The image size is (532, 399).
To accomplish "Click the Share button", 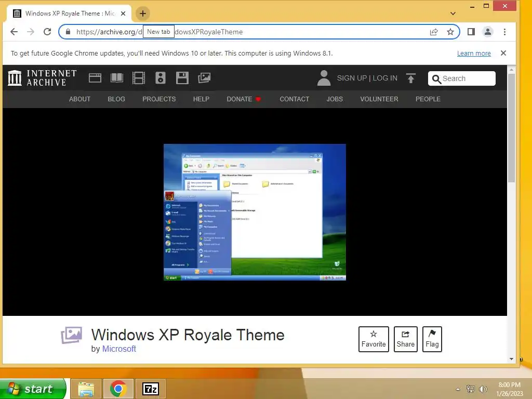I will [405, 339].
